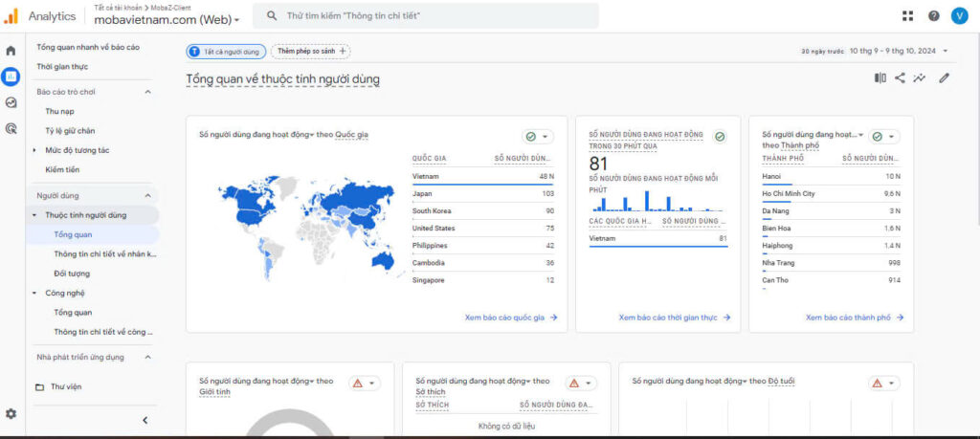Open Xem báo cáo quốc gia link

pos(511,318)
